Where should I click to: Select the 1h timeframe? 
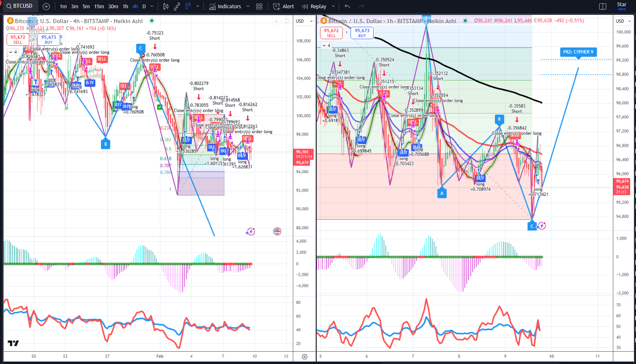125,6
